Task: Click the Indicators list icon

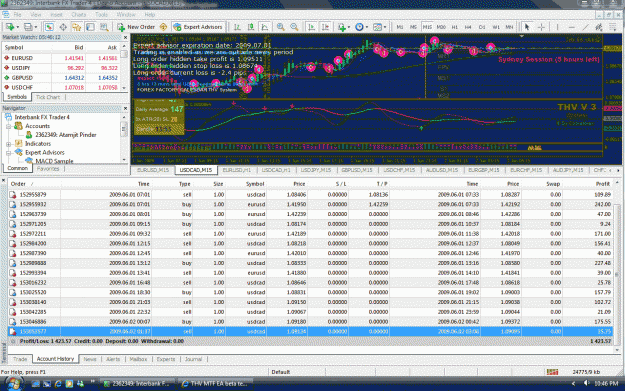Action: pyautogui.click(x=342, y=27)
